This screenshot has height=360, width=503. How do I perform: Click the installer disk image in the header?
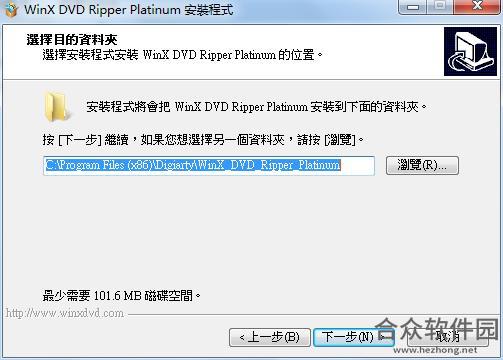point(470,52)
